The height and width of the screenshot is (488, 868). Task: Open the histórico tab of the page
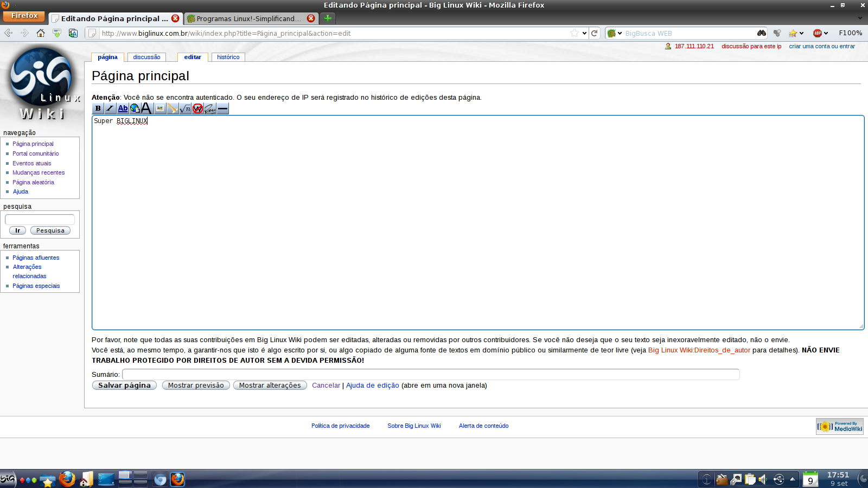(x=227, y=57)
